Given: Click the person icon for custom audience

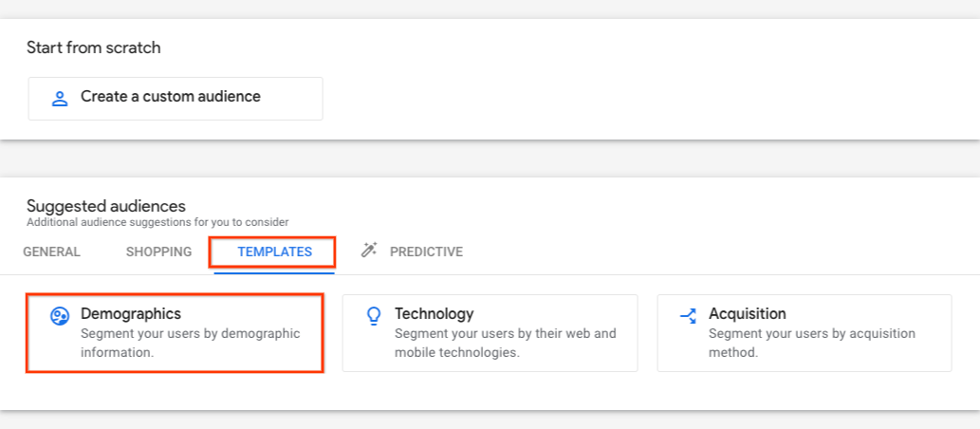Looking at the screenshot, I should (x=60, y=98).
